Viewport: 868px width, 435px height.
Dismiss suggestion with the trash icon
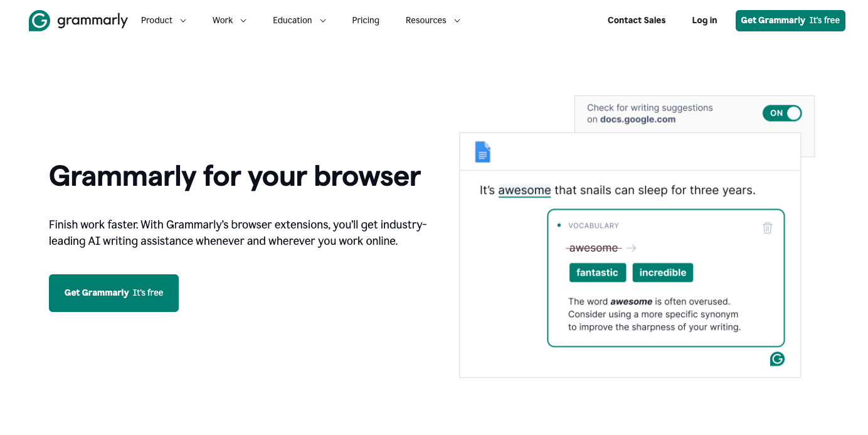point(767,228)
